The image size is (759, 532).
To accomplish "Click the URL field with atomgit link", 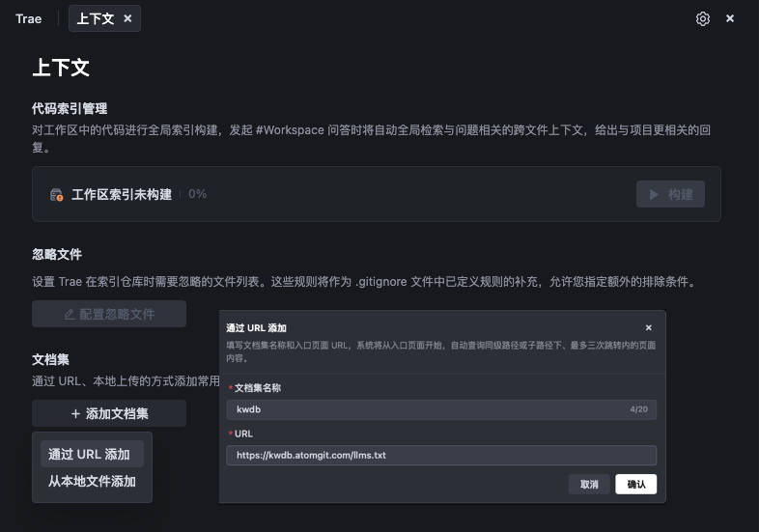I will tap(440, 455).
